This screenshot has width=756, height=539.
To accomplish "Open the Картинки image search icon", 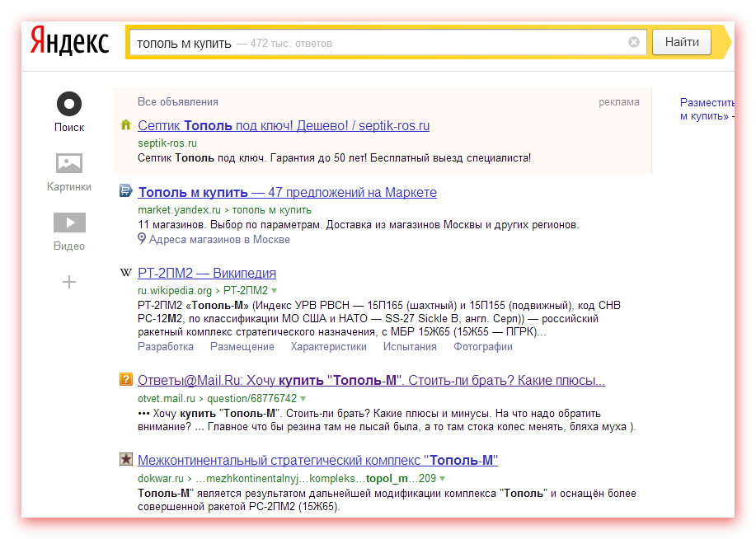I will (x=69, y=163).
